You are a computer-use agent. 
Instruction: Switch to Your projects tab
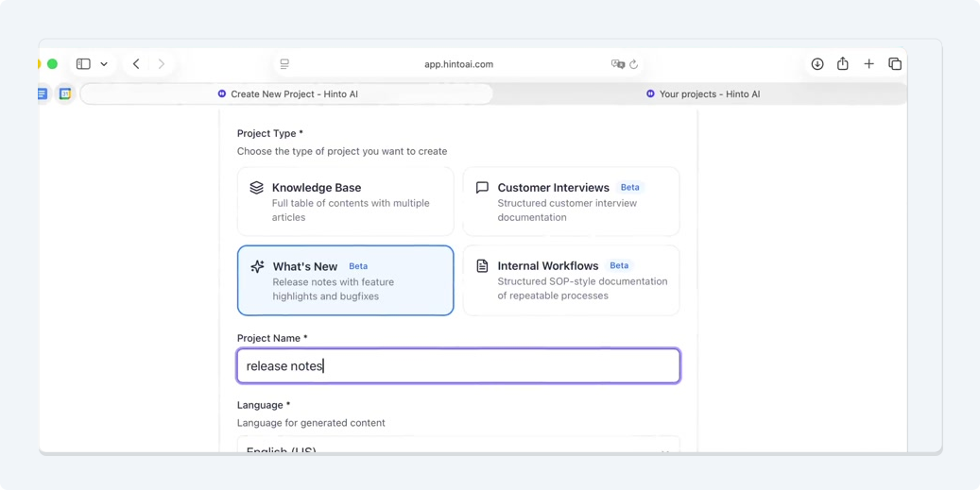[702, 94]
